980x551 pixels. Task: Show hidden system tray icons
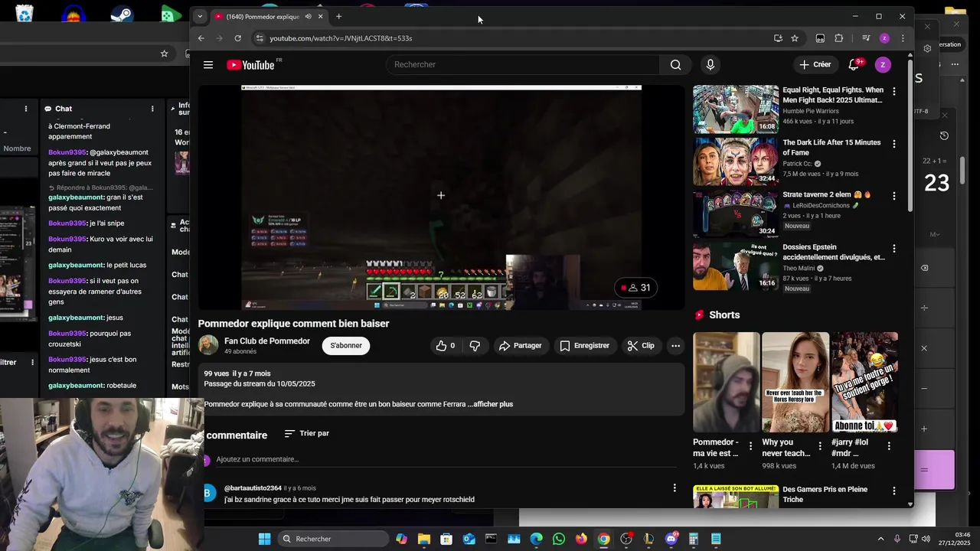[x=880, y=539]
